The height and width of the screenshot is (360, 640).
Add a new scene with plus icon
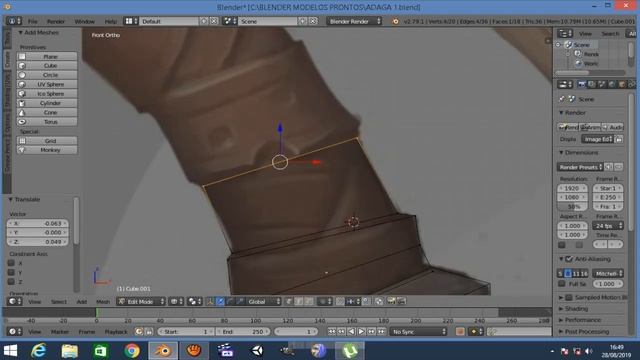coord(302,21)
